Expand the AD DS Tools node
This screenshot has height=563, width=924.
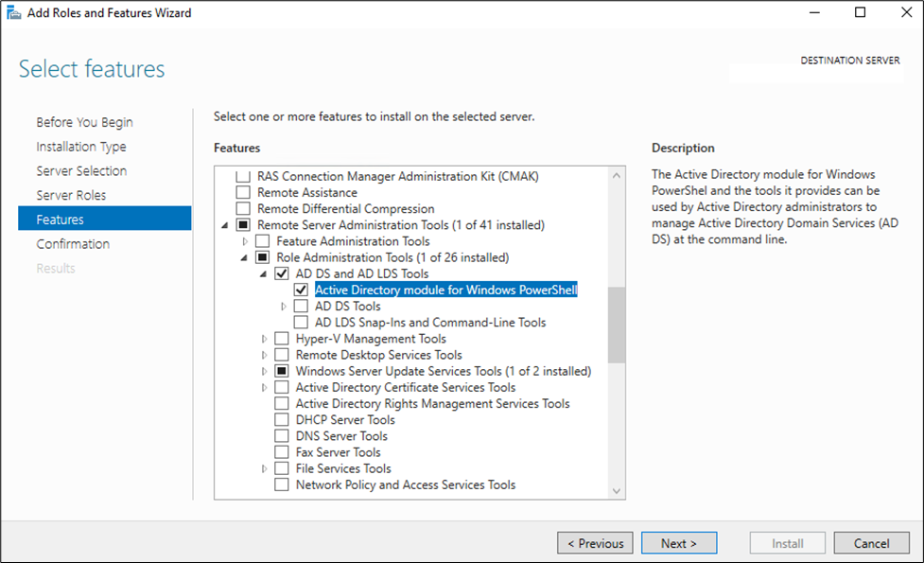284,306
